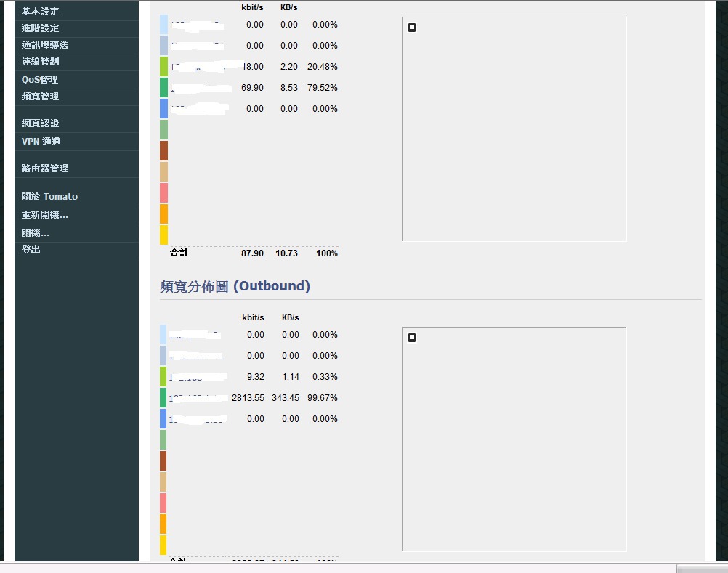The width and height of the screenshot is (728, 573).
Task: Click the 頻寬分佈圖 (Outbound) heading
Action: (x=235, y=286)
